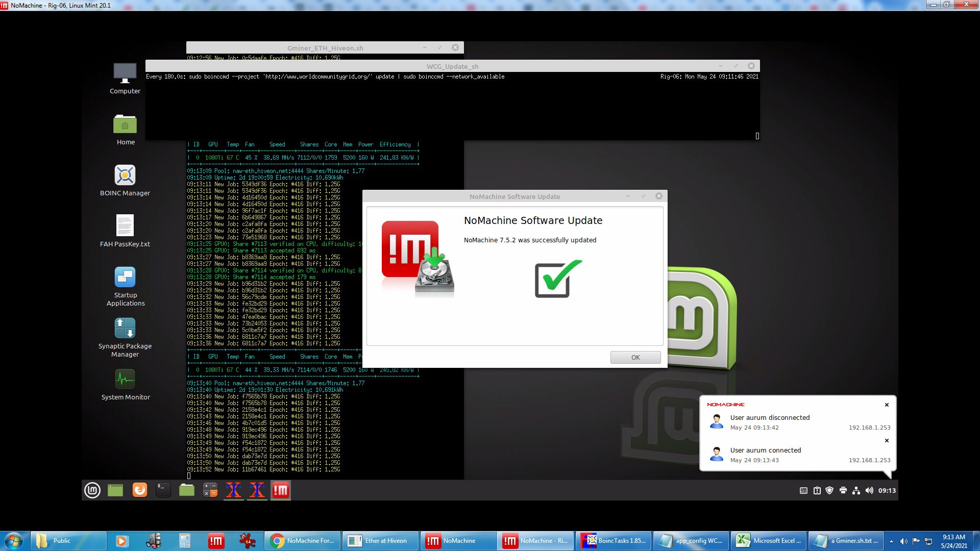Open the Linux Mint start menu
980x551 pixels.
tap(92, 490)
